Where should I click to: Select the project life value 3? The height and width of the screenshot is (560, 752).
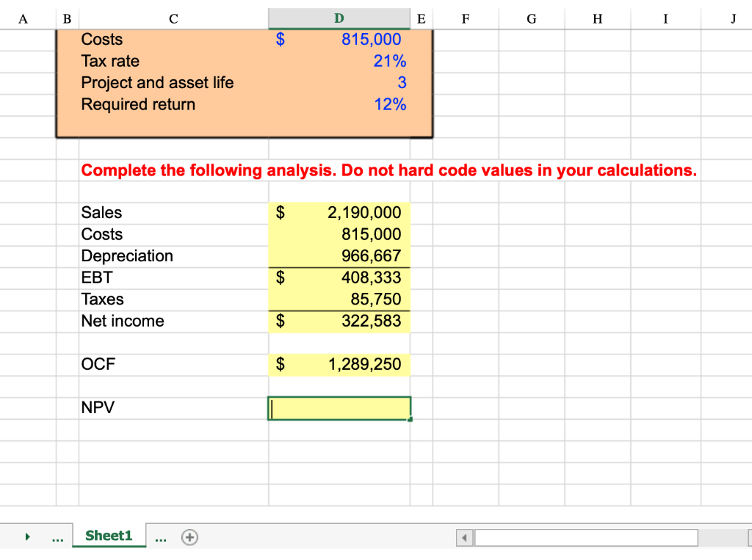point(339,82)
